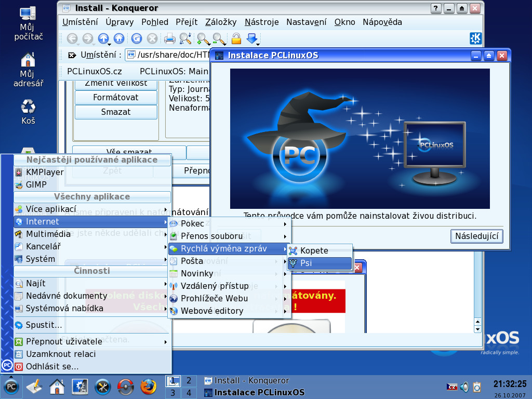Open Konqueror's home location icon

(119, 38)
